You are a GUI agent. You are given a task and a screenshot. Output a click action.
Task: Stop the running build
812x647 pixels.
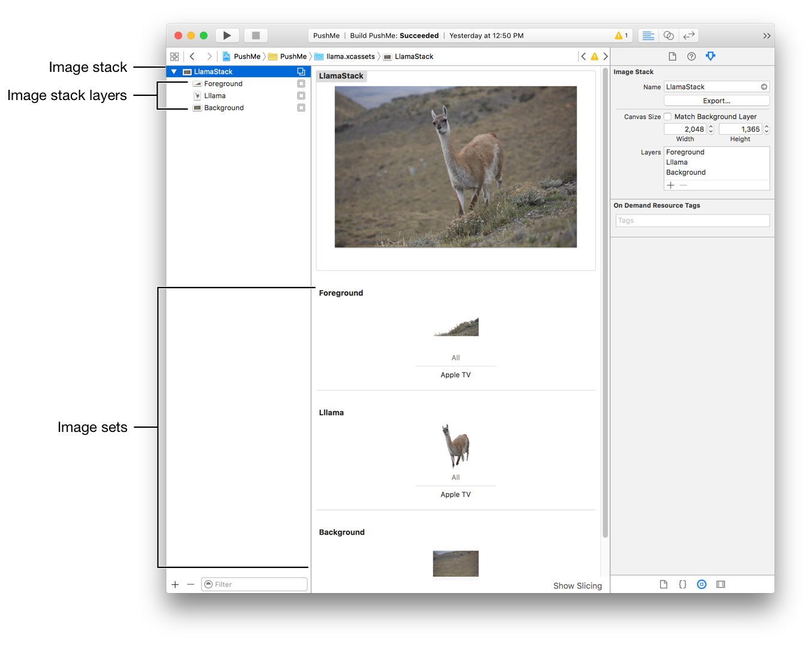click(256, 35)
